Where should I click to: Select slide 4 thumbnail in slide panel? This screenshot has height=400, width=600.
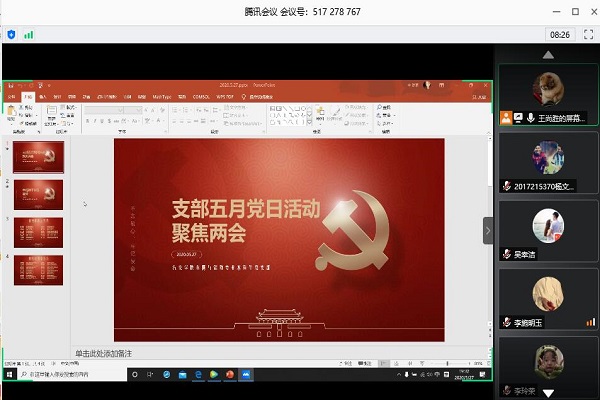pos(38,270)
